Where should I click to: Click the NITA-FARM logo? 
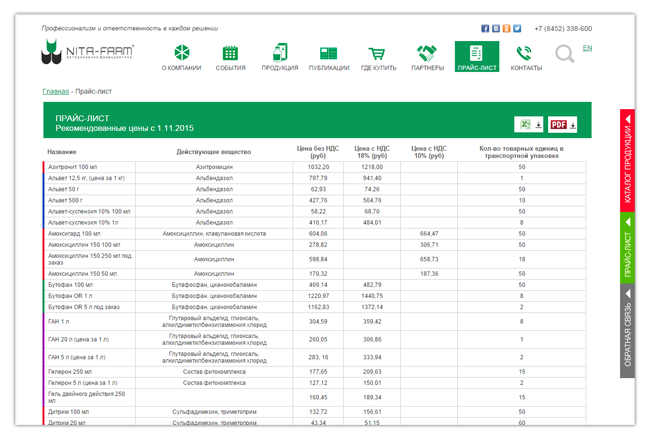(87, 52)
